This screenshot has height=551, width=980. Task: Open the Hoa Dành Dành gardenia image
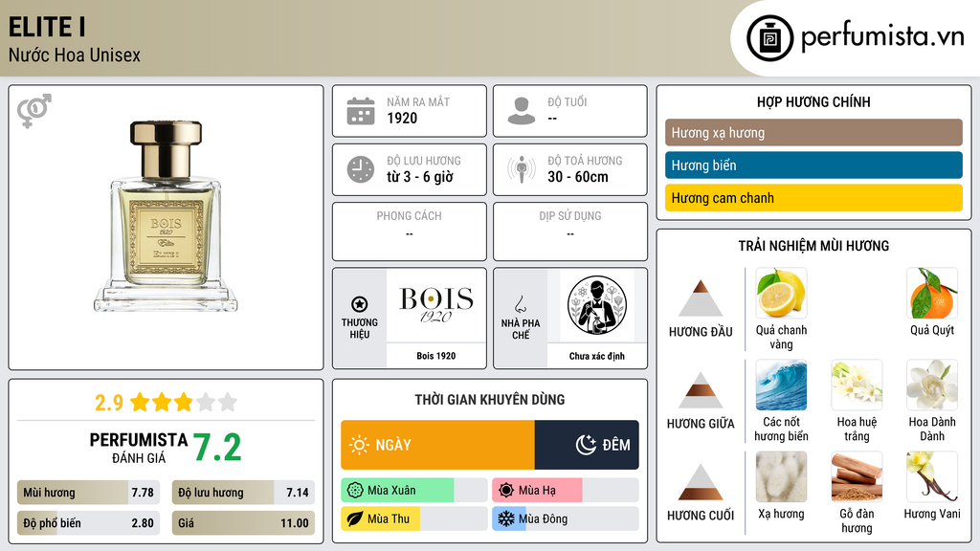[x=932, y=386]
